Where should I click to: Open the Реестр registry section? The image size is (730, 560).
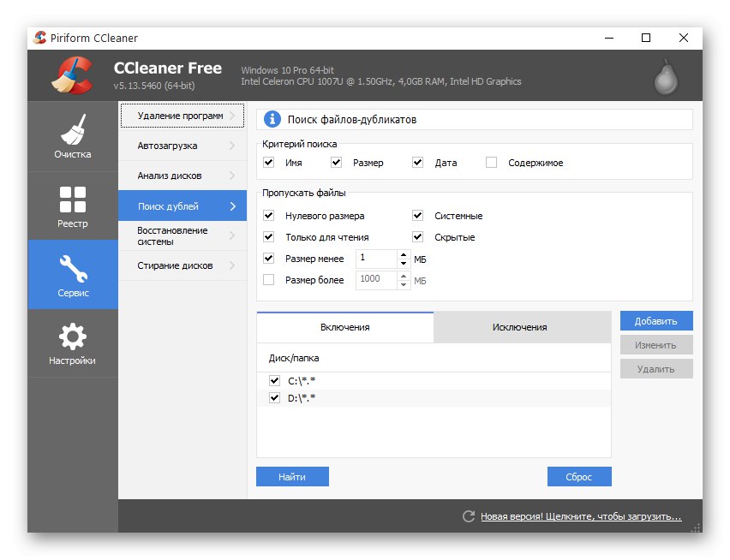click(x=73, y=206)
